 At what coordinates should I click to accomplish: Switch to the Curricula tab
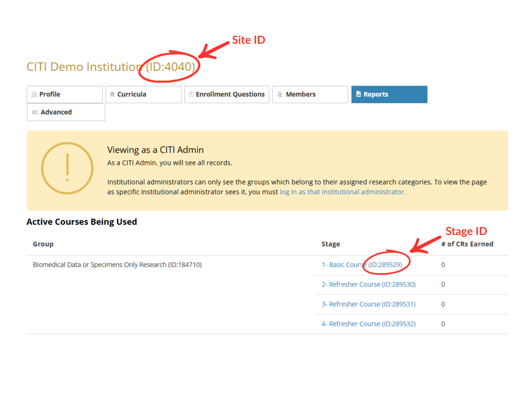pos(143,94)
